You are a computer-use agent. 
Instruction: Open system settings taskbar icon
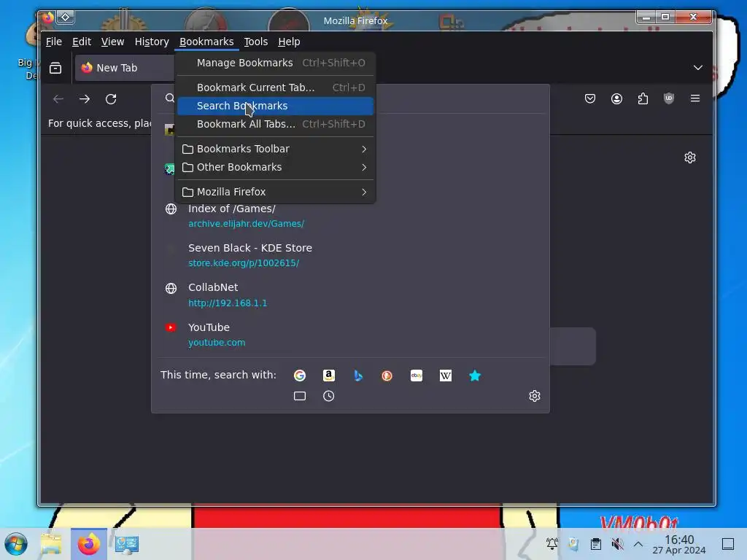(x=126, y=544)
